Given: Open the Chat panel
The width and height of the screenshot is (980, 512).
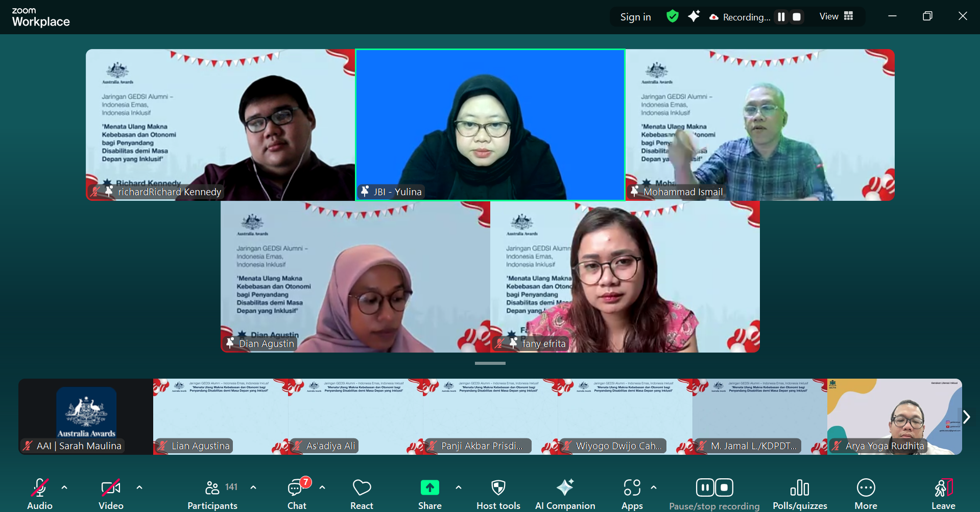Looking at the screenshot, I should (297, 494).
